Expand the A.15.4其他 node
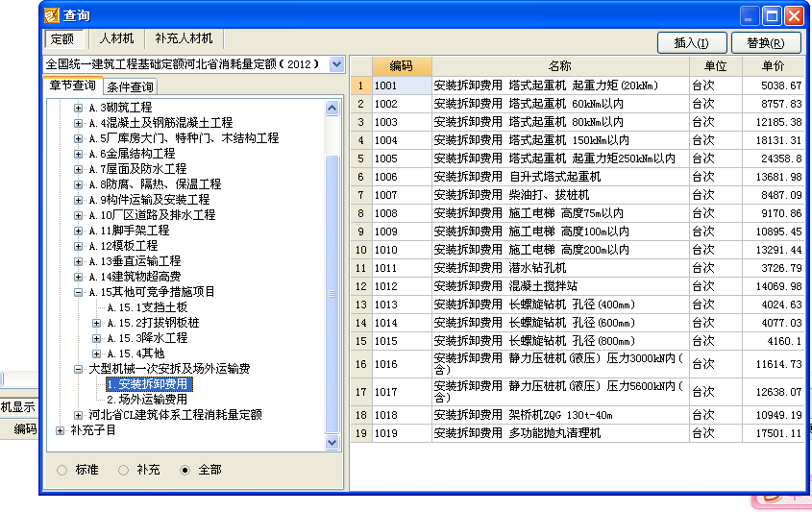 point(96,354)
